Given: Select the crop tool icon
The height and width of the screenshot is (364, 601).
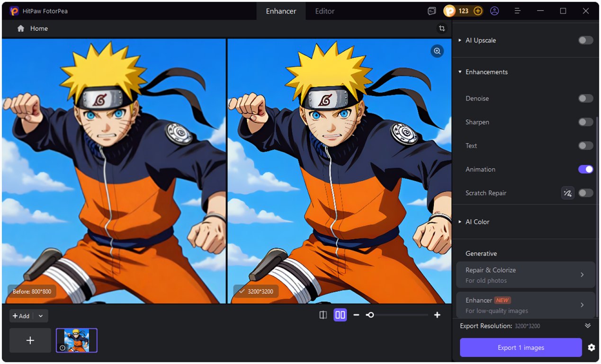Looking at the screenshot, I should click(x=442, y=28).
